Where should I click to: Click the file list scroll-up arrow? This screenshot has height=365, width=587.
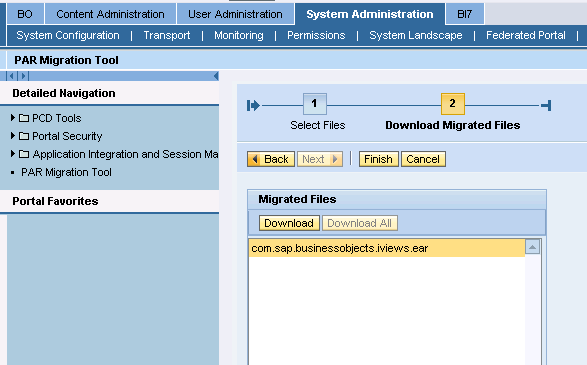click(x=532, y=247)
